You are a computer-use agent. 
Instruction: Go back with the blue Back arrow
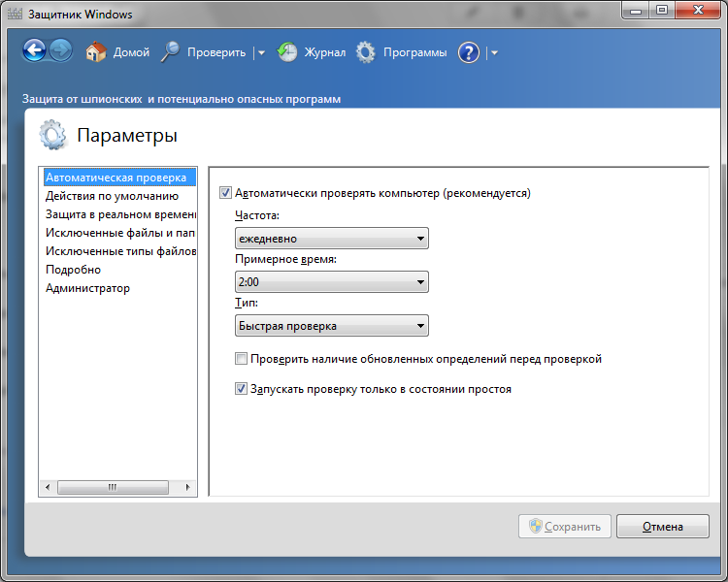click(34, 50)
